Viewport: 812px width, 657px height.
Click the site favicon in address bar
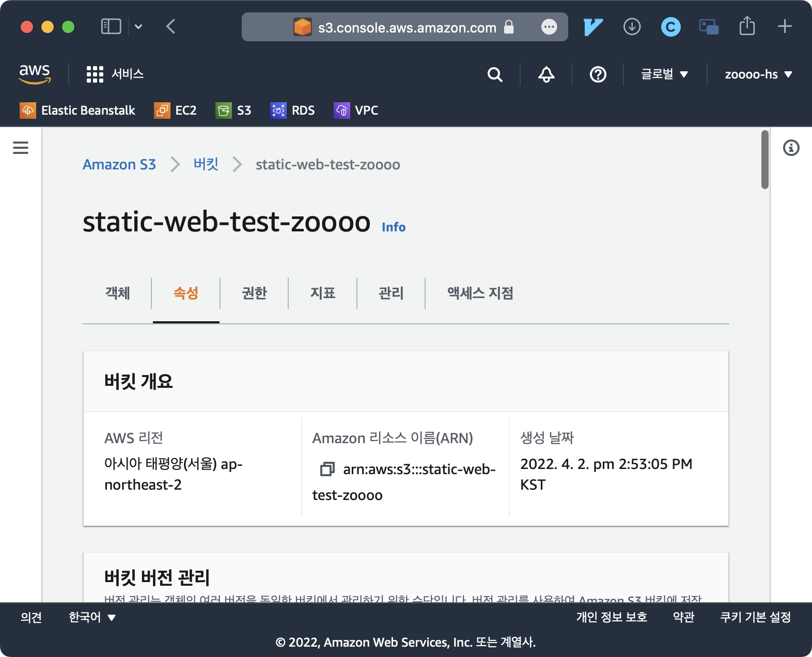pos(303,27)
